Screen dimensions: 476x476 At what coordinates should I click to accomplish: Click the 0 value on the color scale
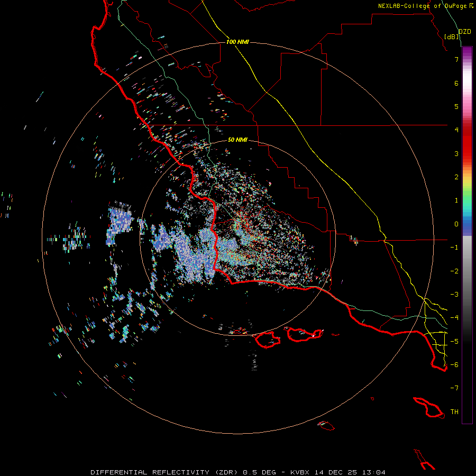(456, 224)
